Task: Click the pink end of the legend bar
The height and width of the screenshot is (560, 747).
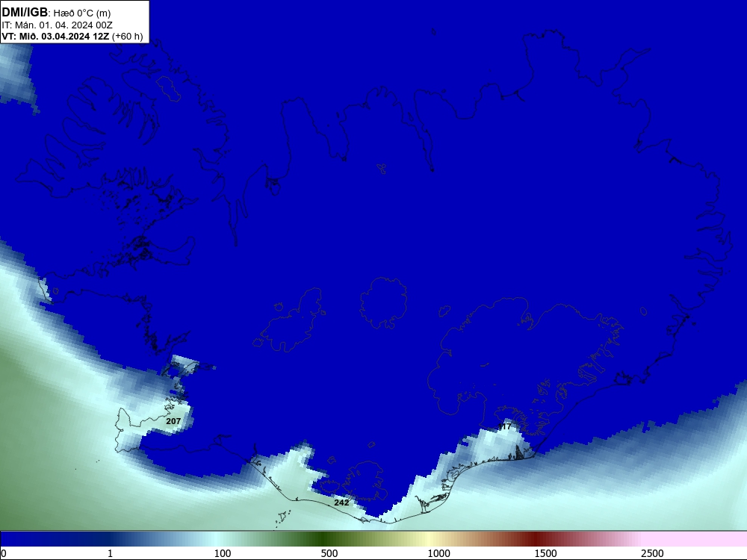Action: click(x=695, y=539)
